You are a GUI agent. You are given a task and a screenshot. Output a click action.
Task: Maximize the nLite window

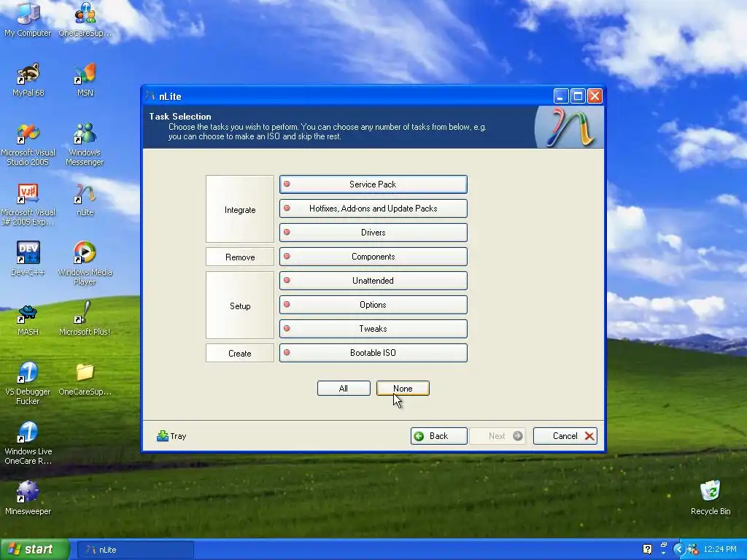(x=578, y=96)
